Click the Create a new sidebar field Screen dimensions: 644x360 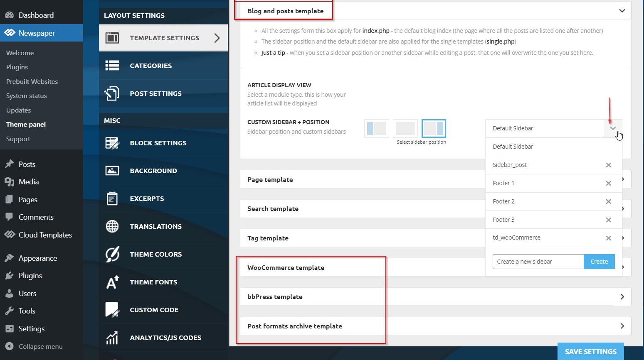538,262
